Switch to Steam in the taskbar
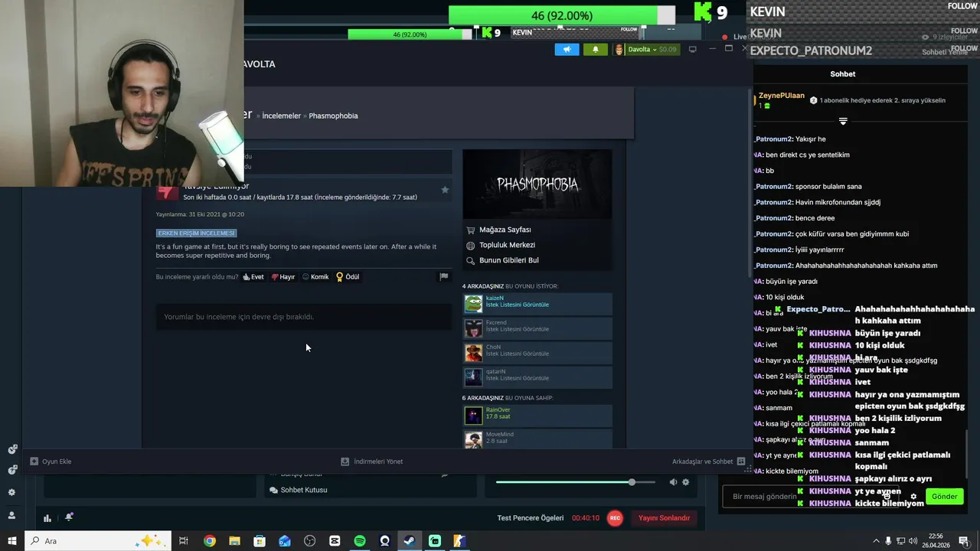This screenshot has height=551, width=980. (410, 541)
